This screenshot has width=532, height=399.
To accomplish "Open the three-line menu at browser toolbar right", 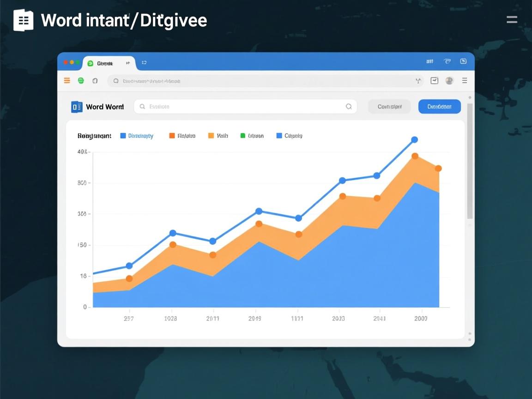I will coord(465,80).
